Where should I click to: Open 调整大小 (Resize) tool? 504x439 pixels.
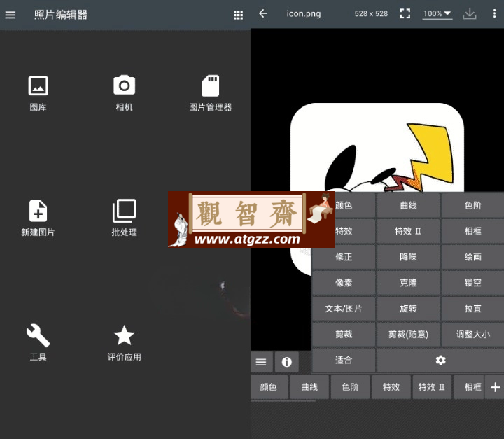[472, 335]
